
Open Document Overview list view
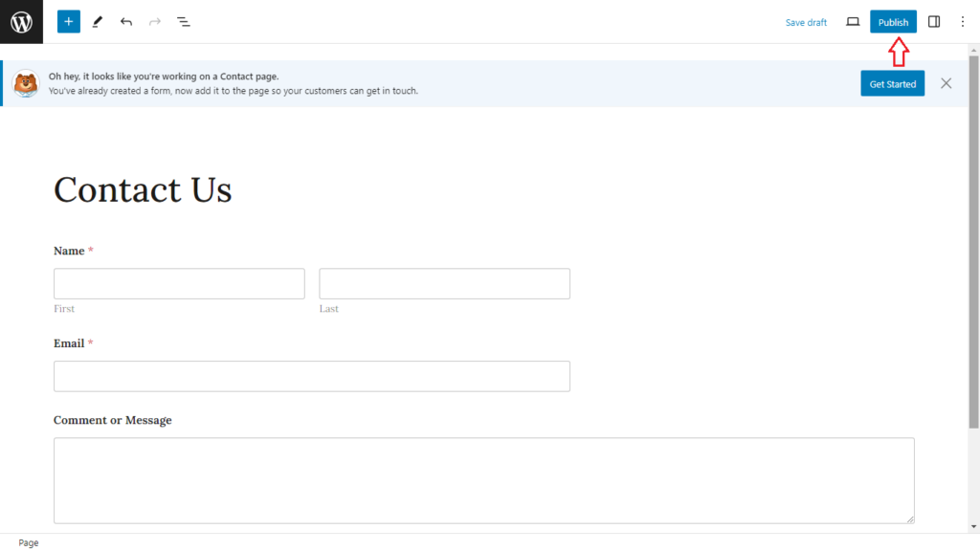tap(184, 22)
